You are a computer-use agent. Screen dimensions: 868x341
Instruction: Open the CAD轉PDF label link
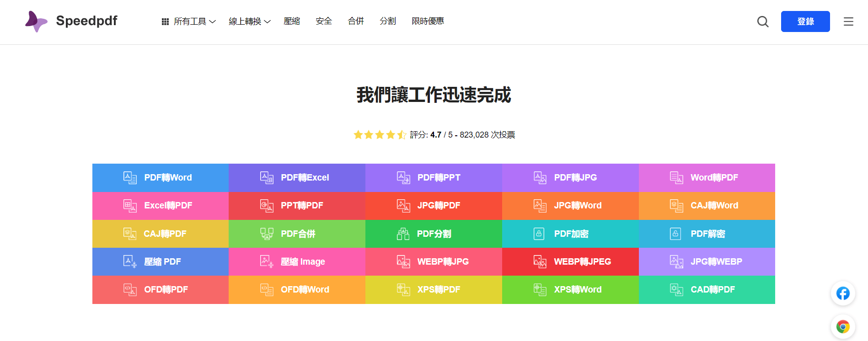click(x=713, y=290)
